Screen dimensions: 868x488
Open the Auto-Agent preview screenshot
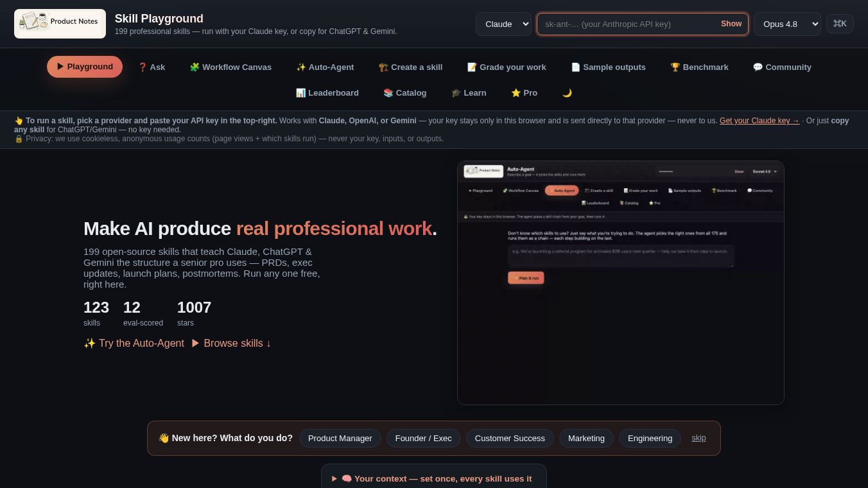point(621,283)
